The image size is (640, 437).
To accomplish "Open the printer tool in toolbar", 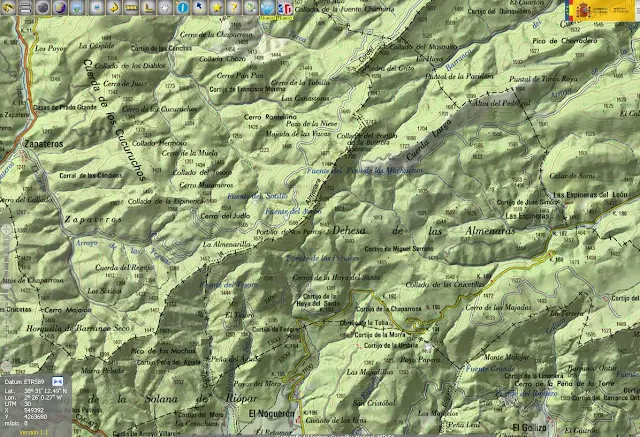I will (25, 7).
